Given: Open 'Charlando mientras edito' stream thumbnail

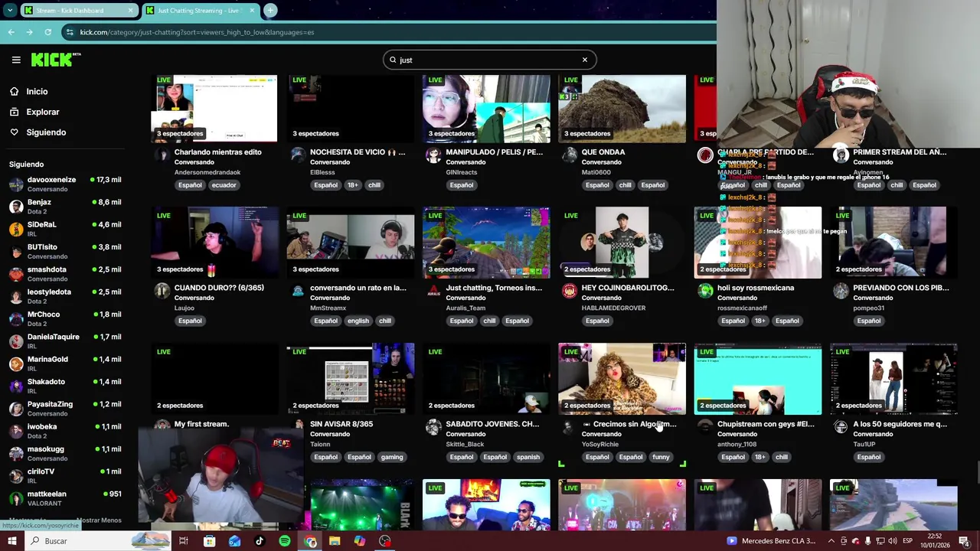Looking at the screenshot, I should tap(214, 108).
